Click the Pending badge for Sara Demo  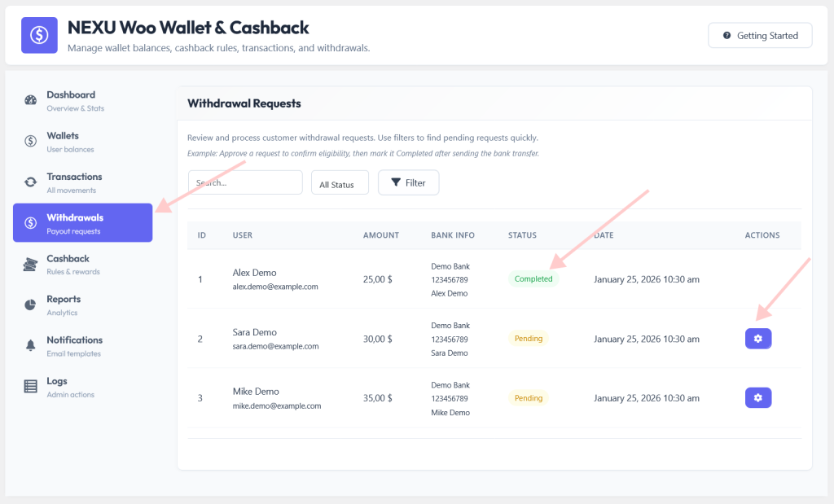528,339
